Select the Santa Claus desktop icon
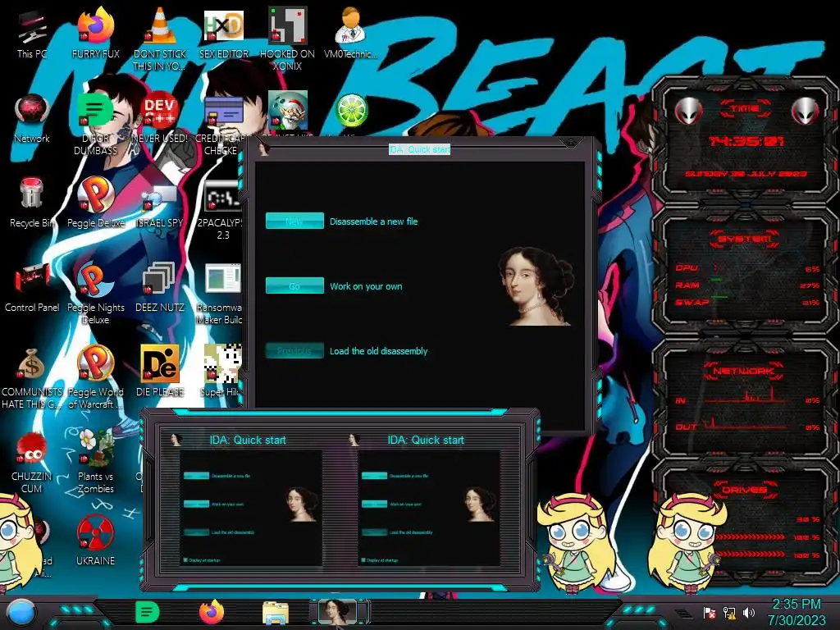Image resolution: width=840 pixels, height=630 pixels. pos(287,112)
